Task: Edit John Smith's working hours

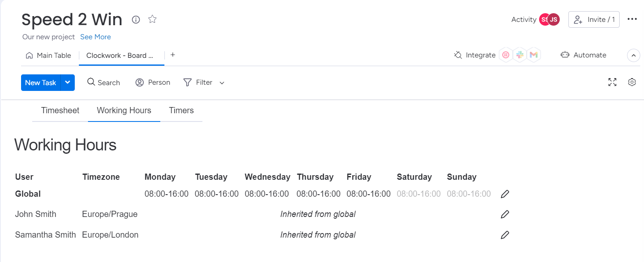Action: click(x=504, y=214)
